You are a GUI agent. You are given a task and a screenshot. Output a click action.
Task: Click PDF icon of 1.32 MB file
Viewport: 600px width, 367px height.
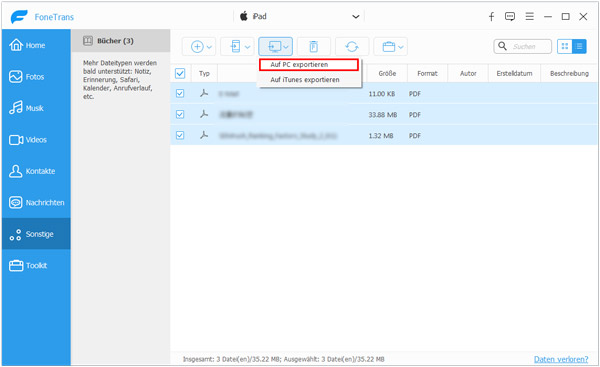point(204,135)
